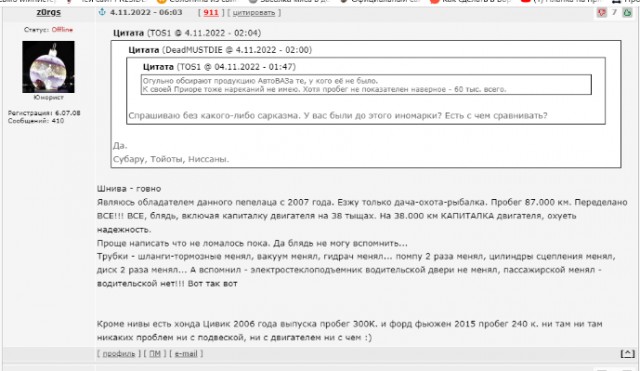Click the green thumbs-up vote icon
The height and width of the screenshot is (371, 640).
pyautogui.click(x=627, y=13)
